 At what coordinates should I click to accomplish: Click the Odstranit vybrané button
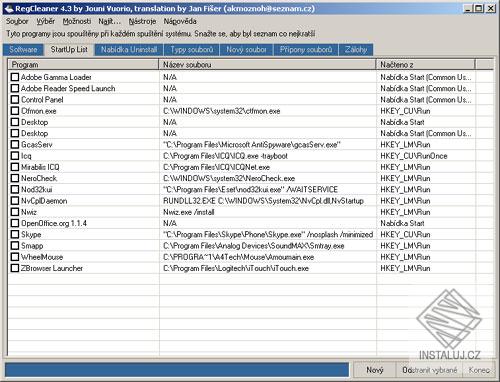coord(430,370)
